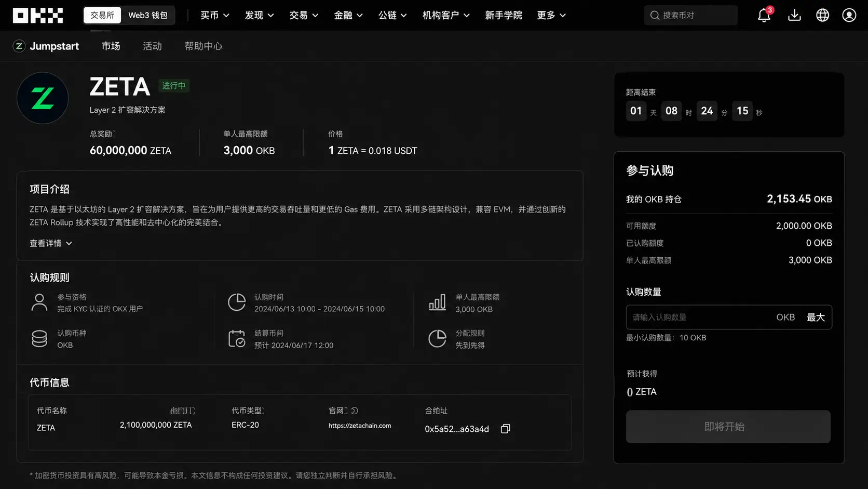868x489 pixels.
Task: Click the 2024/06/13 10:00 - 2024/06/15 10:00 period
Action: click(x=319, y=309)
